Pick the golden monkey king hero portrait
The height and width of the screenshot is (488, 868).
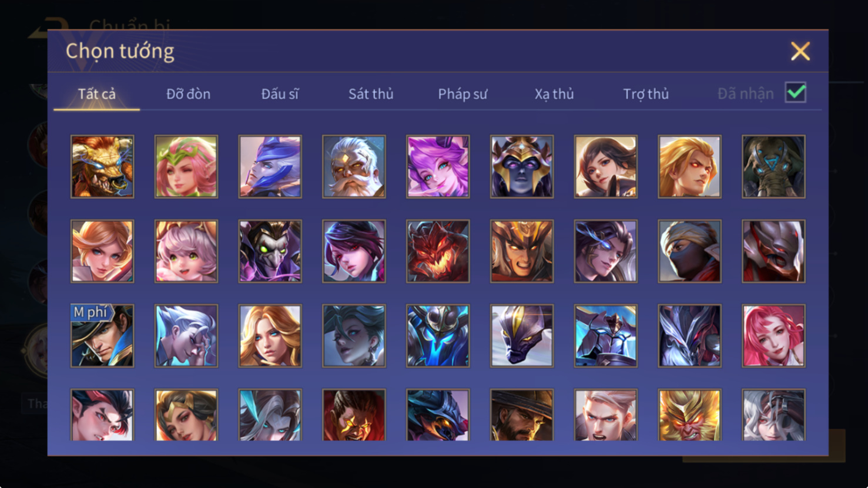(x=689, y=415)
